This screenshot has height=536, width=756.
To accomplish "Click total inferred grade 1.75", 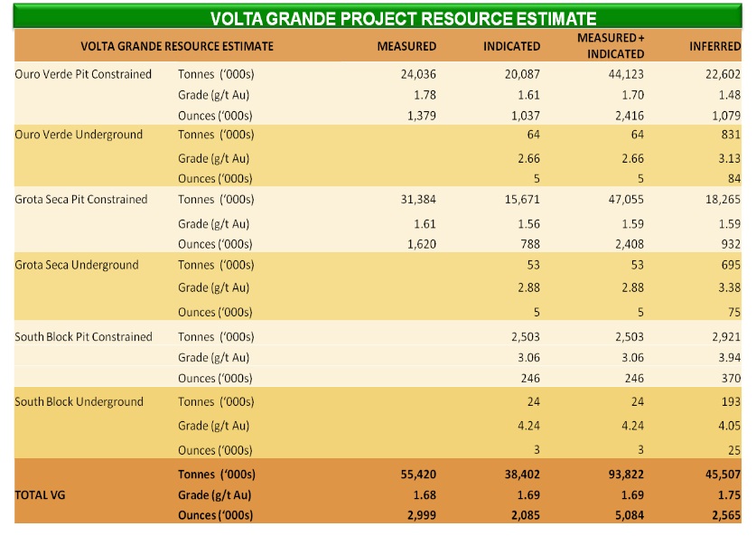I will pyautogui.click(x=730, y=495).
